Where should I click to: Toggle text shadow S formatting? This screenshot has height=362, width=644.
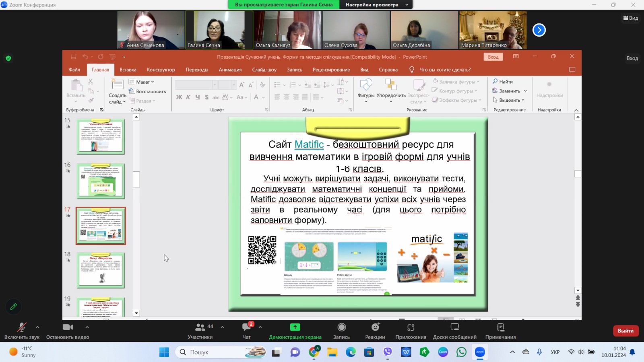coord(206,97)
